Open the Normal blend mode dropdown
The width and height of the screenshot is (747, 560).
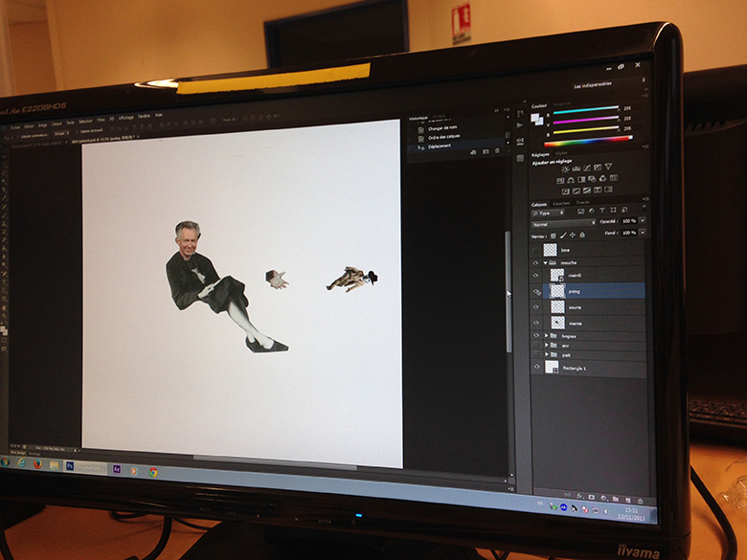point(563,223)
